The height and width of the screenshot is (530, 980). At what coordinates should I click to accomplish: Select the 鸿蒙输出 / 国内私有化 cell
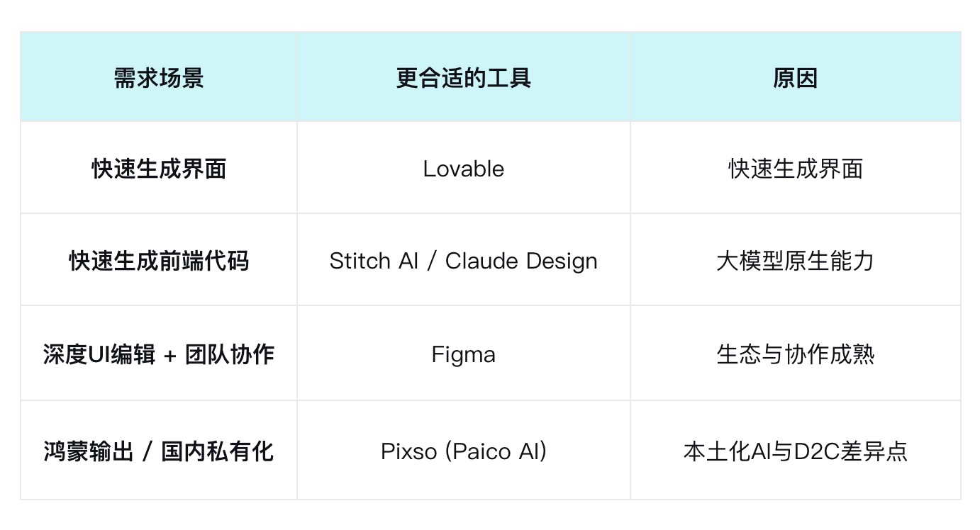tap(159, 451)
